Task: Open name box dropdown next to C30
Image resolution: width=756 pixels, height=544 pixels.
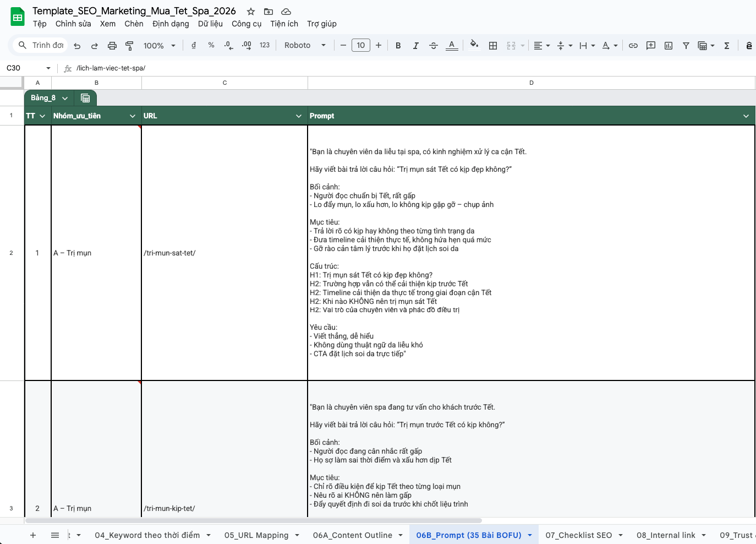Action: click(48, 68)
